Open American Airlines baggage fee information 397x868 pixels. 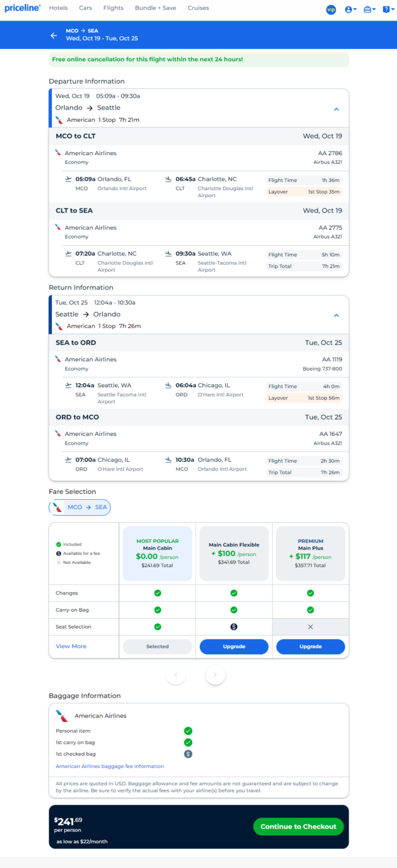click(x=110, y=766)
